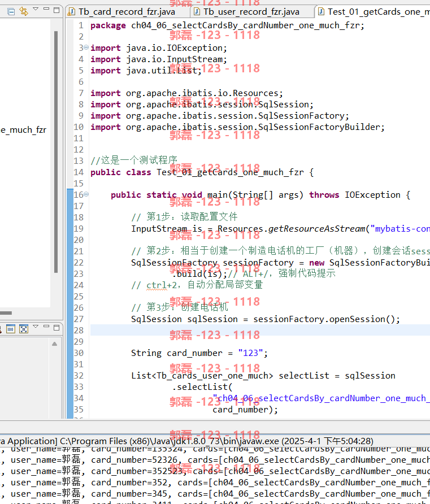Collapse all items in the package explorer
The width and height of the screenshot is (430, 504).
coord(11,12)
